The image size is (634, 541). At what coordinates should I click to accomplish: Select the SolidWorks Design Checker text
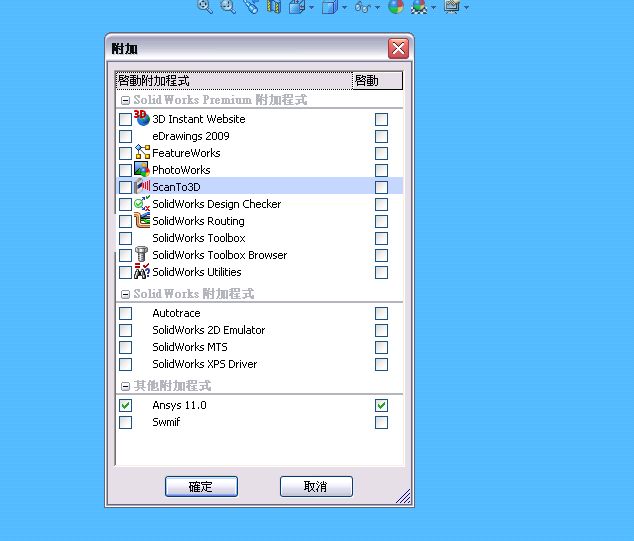click(217, 204)
